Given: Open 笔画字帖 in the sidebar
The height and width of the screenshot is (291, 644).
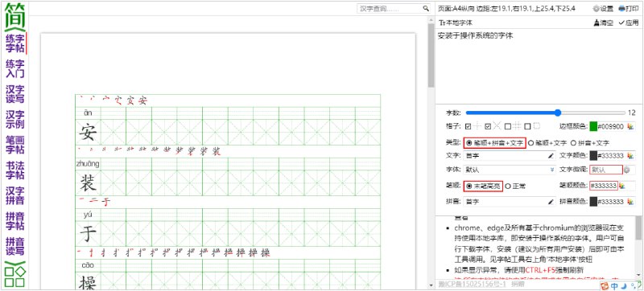Looking at the screenshot, I should [15, 145].
